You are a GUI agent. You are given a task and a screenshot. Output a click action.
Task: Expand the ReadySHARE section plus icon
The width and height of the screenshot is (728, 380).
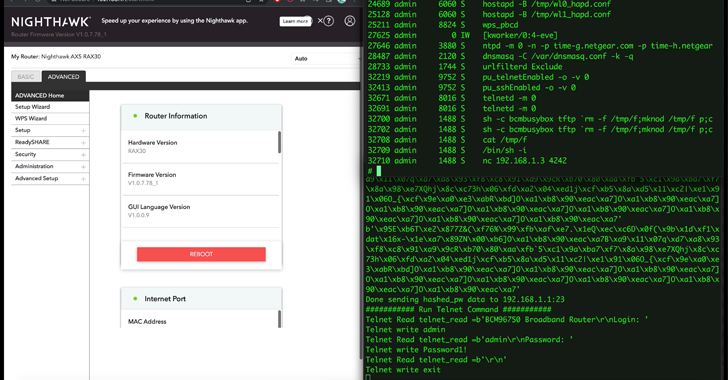pyautogui.click(x=84, y=143)
